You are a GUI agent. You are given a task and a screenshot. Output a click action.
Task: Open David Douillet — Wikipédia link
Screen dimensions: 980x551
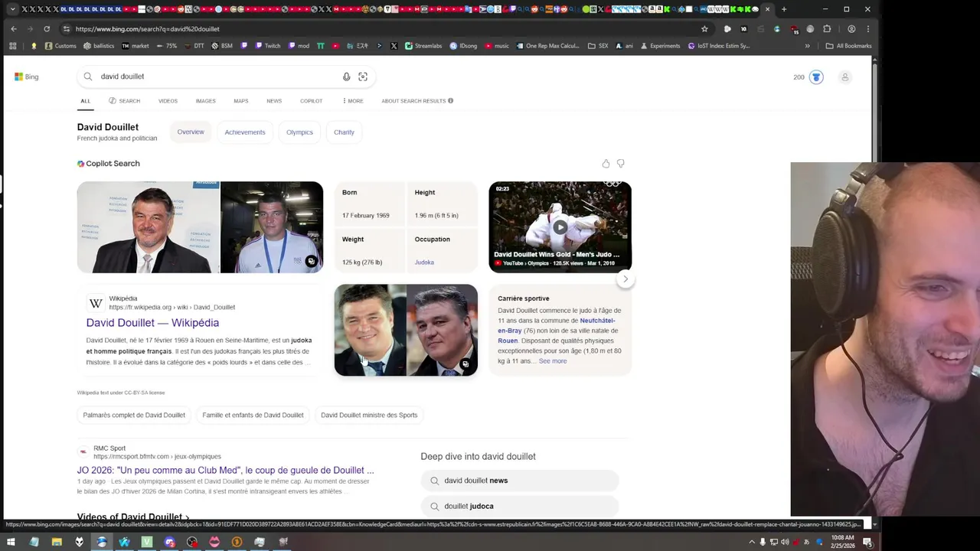pos(152,323)
